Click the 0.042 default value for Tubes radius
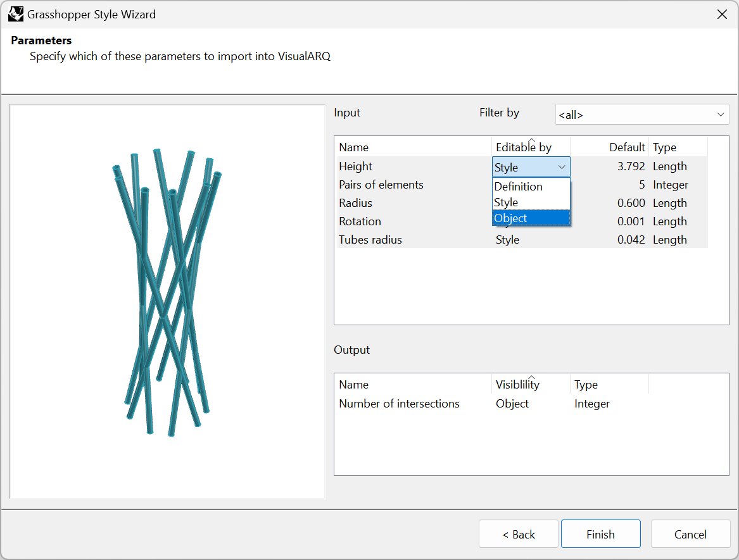The width and height of the screenshot is (739, 560). click(631, 240)
